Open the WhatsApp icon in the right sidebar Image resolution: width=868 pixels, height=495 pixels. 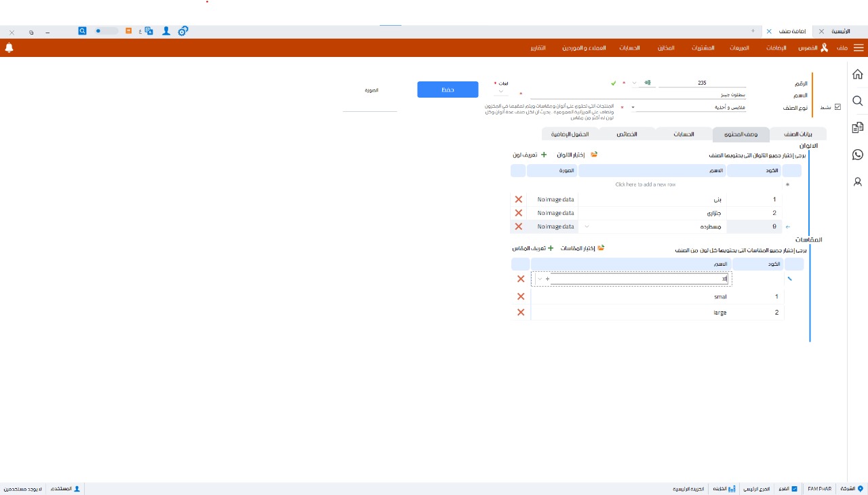pyautogui.click(x=857, y=155)
